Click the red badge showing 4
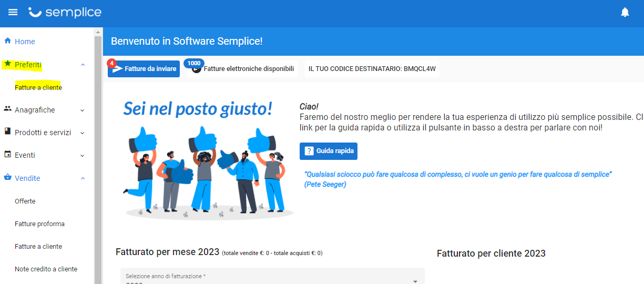Viewport: 644px width, 284px height. click(x=111, y=63)
